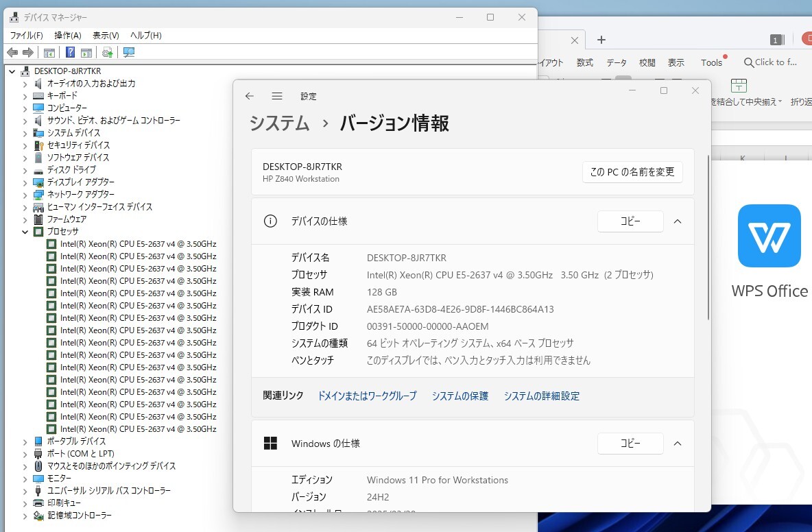Select the ポータブル デバイス icon
This screenshot has height=532, width=812.
click(x=38, y=442)
